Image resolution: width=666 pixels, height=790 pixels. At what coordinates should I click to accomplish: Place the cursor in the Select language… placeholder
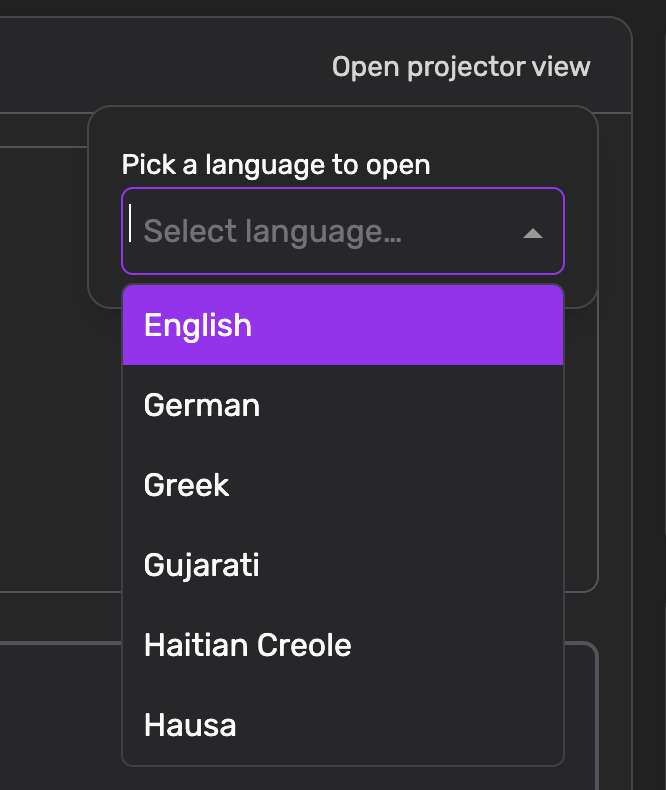(273, 232)
